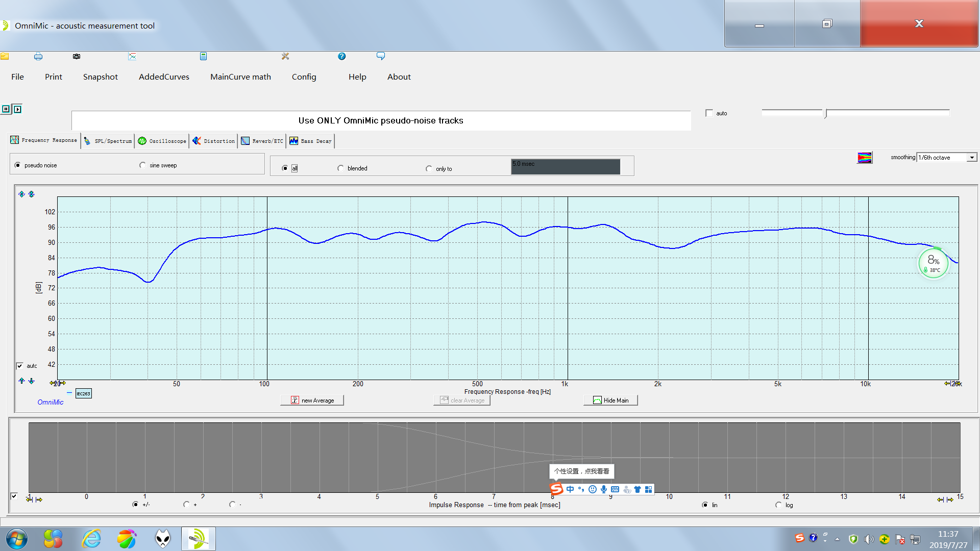Click the AddedCurves chart icon
Image resolution: width=980 pixels, height=551 pixels.
click(132, 56)
